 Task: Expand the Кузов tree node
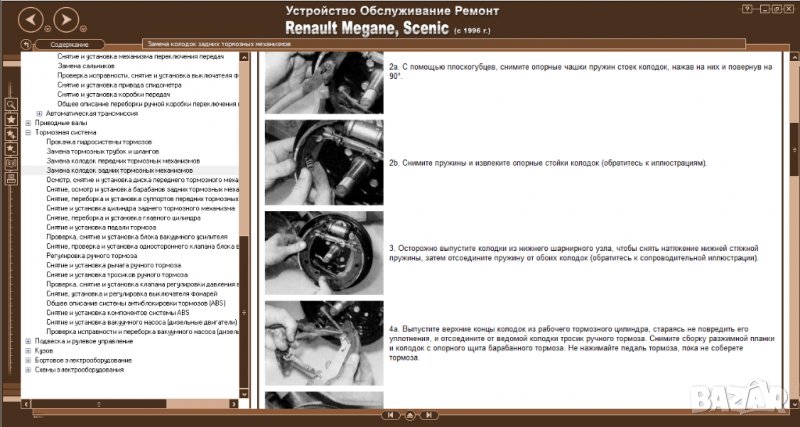tap(27, 351)
